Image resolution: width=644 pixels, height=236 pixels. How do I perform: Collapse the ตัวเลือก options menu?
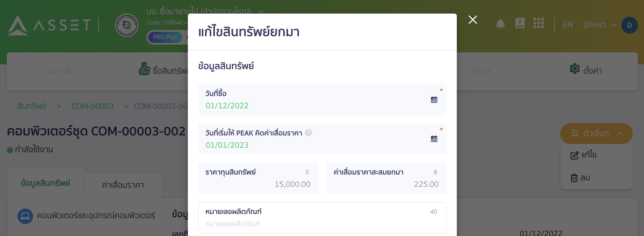(x=596, y=133)
